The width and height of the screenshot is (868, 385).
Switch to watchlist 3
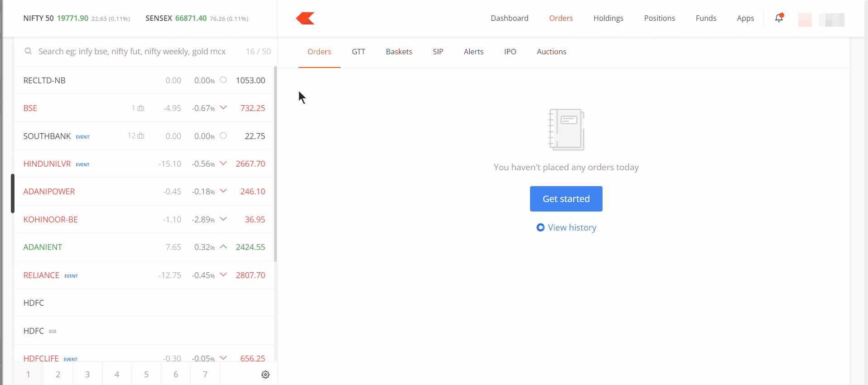click(87, 374)
